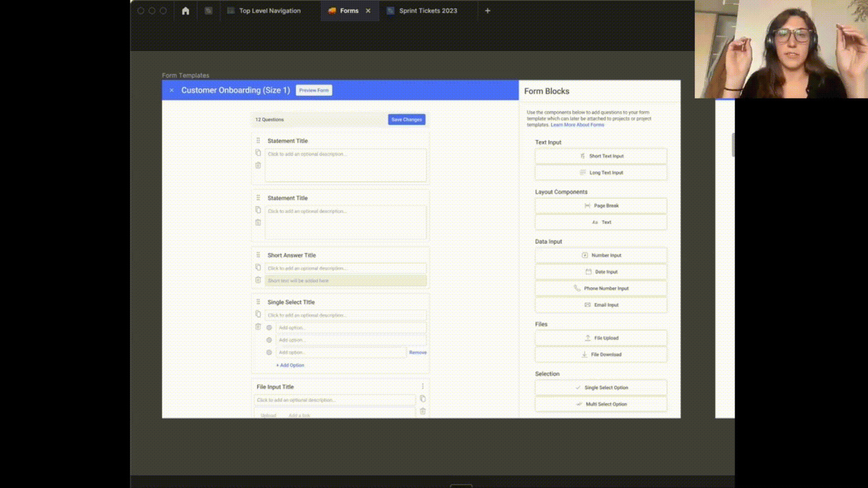Add the Single Select Option block
This screenshot has width=868, height=488.
[601, 388]
